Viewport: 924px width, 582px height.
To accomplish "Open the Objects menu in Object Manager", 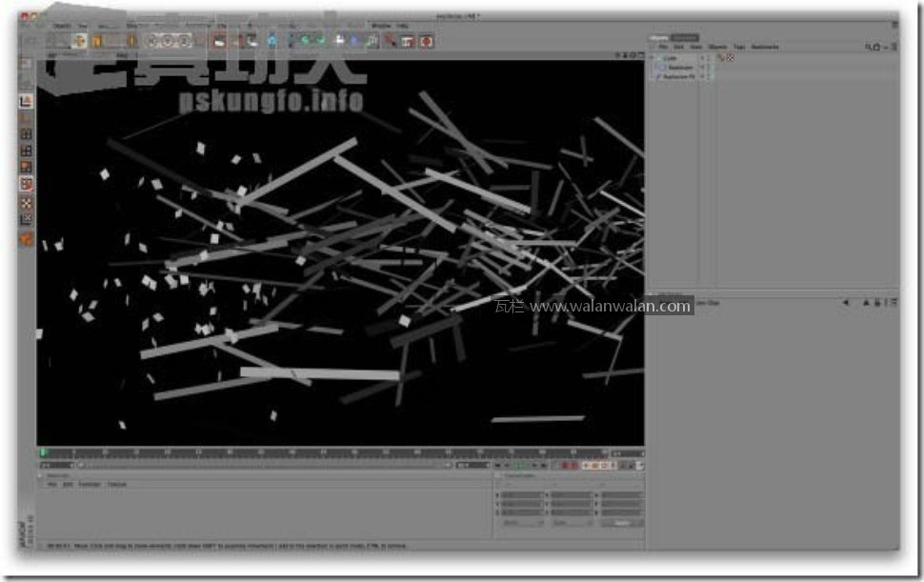I will pyautogui.click(x=717, y=47).
